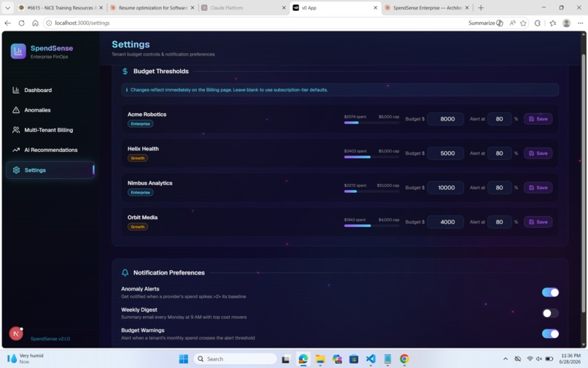Click the Enterprise badge under Acme Robotics

point(140,124)
